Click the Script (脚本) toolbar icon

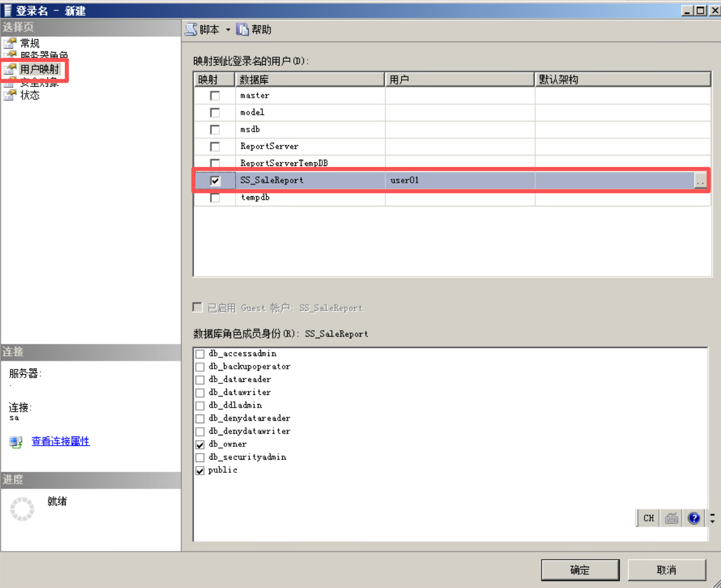click(x=191, y=29)
